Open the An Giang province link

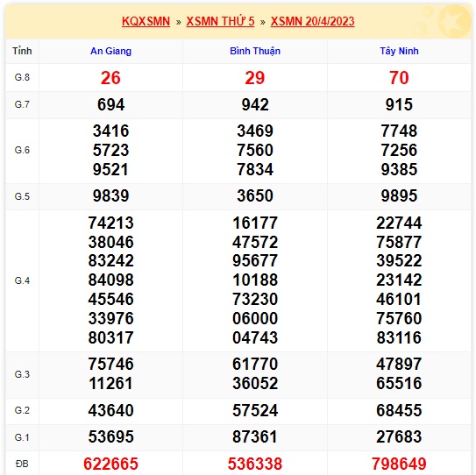110,51
